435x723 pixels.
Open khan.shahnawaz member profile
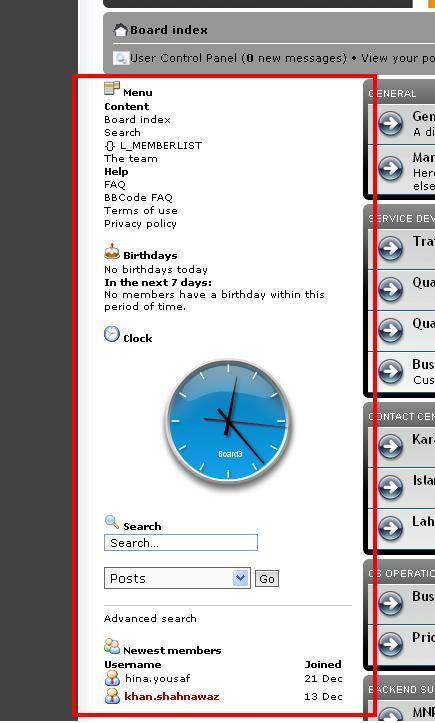(x=172, y=696)
